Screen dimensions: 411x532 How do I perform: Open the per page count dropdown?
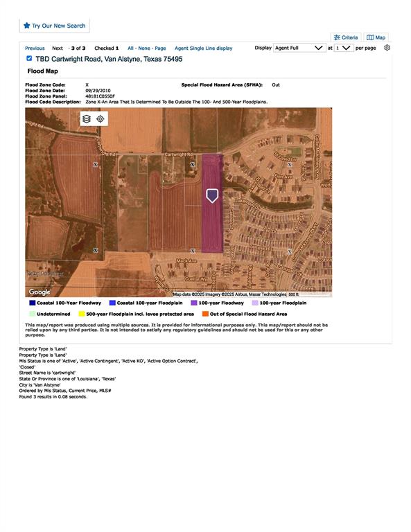tap(344, 48)
